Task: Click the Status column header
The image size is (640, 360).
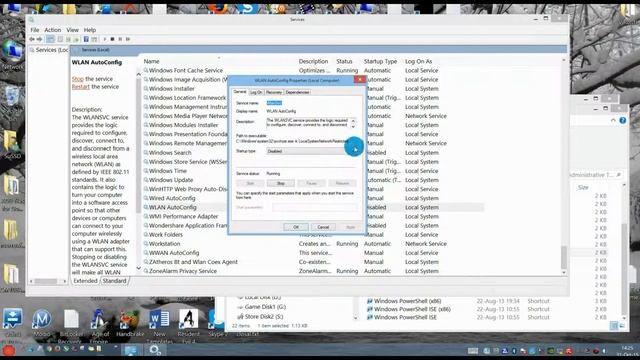Action: pyautogui.click(x=344, y=61)
